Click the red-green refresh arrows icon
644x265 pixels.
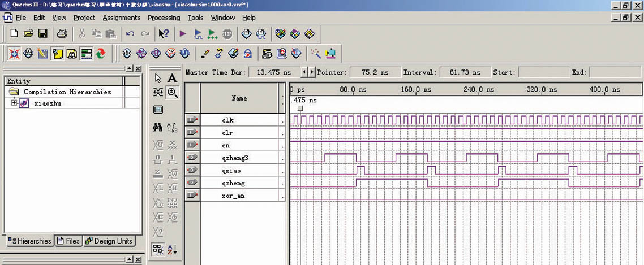pyautogui.click(x=101, y=53)
